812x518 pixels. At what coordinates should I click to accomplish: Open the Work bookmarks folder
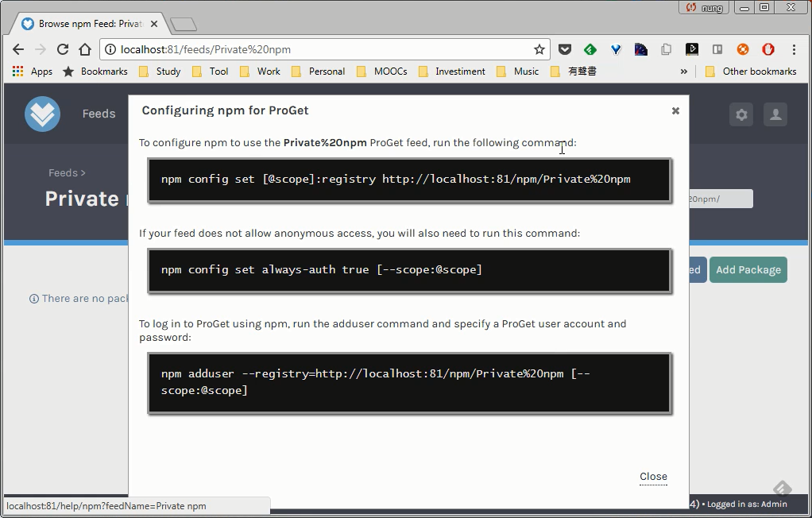coord(260,72)
